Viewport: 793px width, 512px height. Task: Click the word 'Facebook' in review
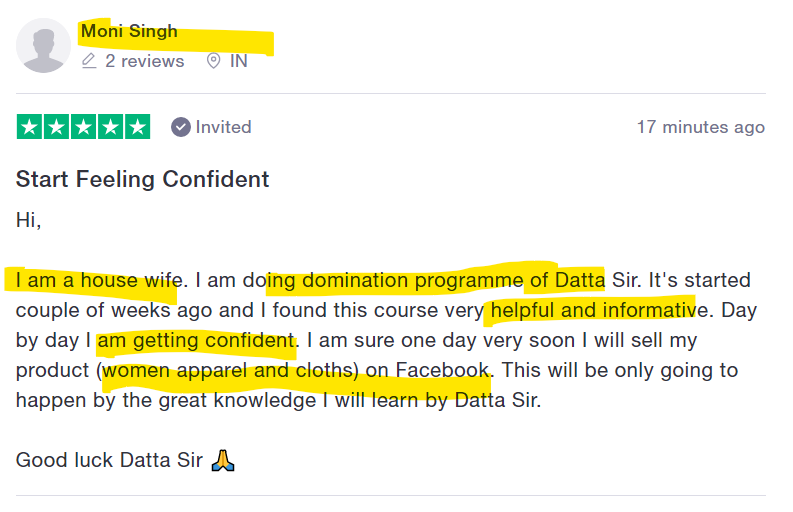coord(443,370)
